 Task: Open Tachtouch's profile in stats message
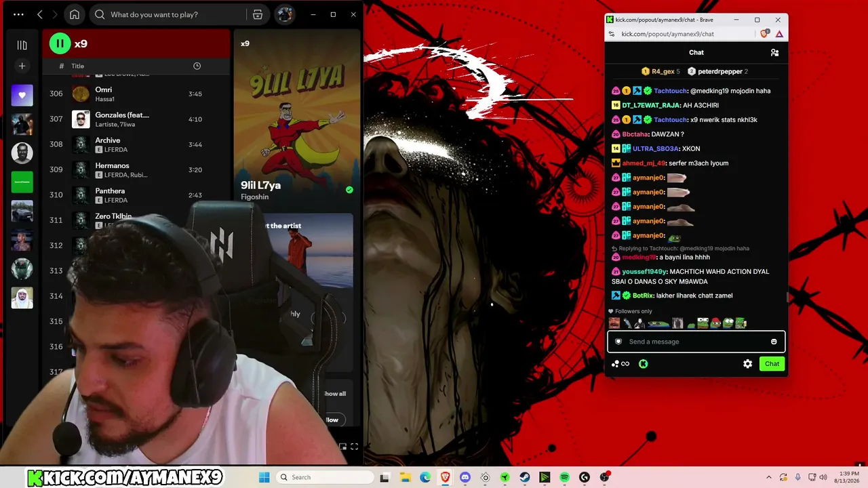click(x=671, y=120)
